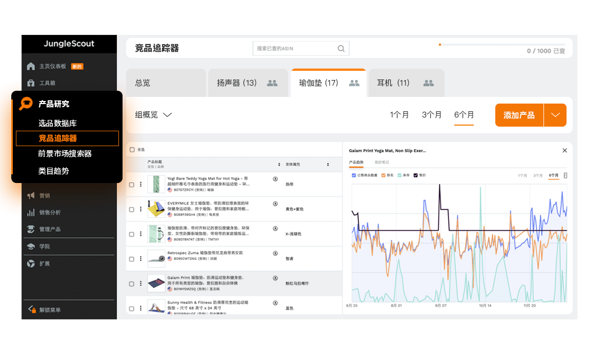
Task: Open the 学院 graduation cap icon
Action: [x=31, y=246]
